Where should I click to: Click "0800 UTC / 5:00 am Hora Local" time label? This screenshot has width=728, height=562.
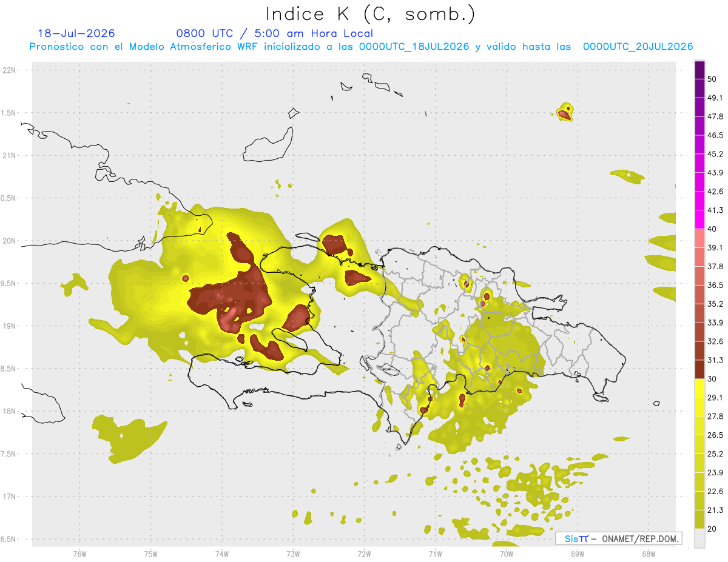click(275, 33)
